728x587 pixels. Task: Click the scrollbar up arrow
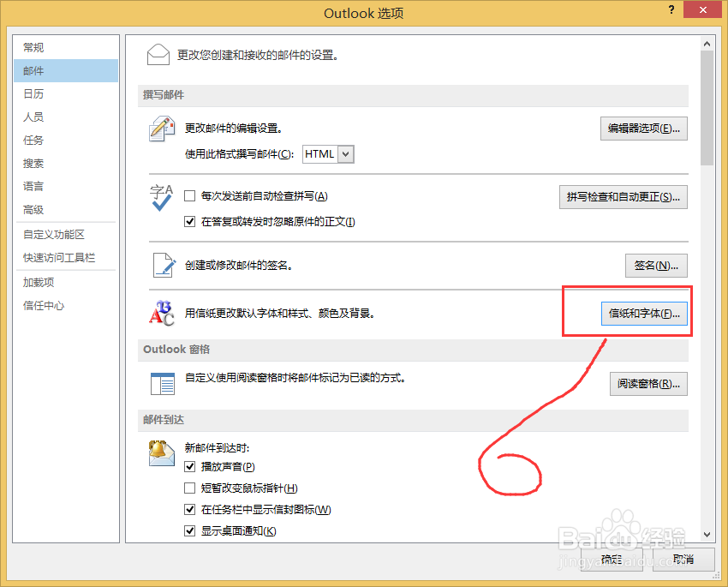707,44
